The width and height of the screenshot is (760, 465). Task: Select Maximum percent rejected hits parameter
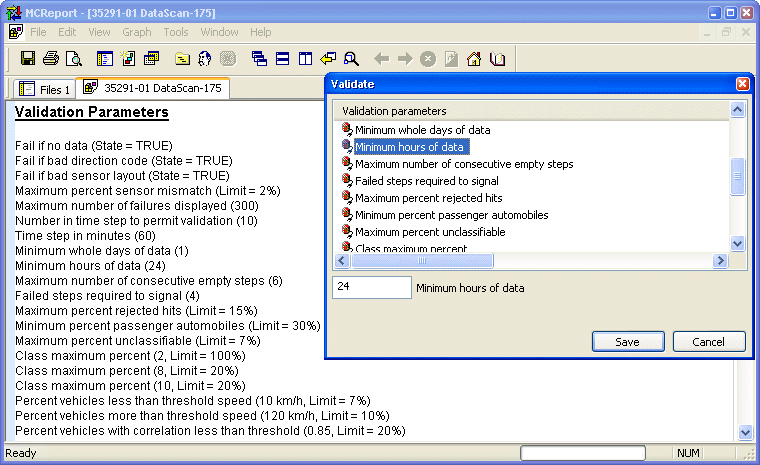[x=428, y=198]
